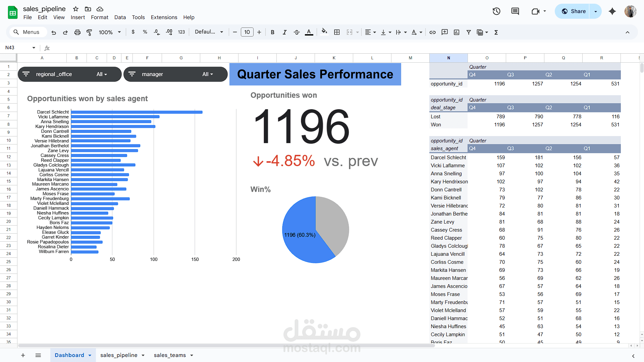Click the insert chart icon
The width and height of the screenshot is (644, 362).
pyautogui.click(x=457, y=32)
